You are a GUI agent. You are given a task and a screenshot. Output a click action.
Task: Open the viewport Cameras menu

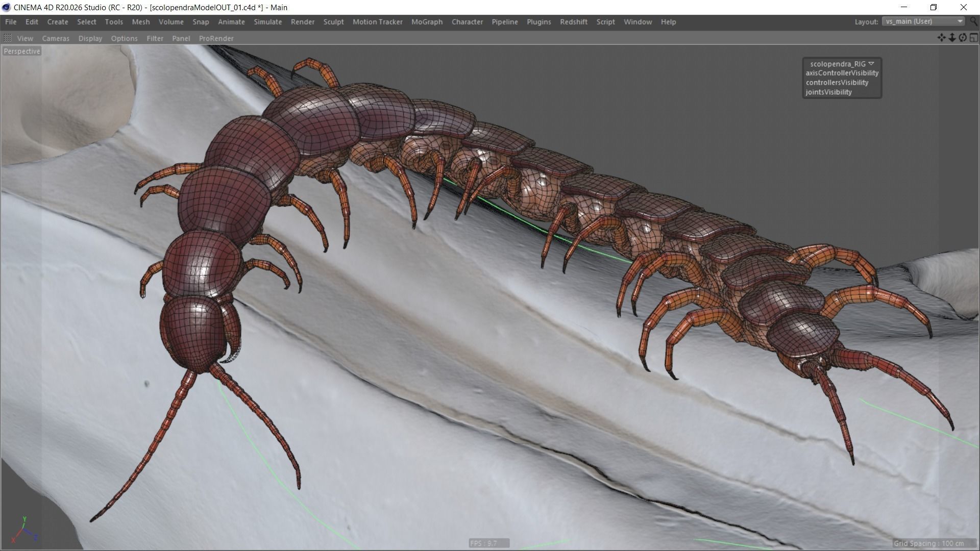(x=56, y=38)
